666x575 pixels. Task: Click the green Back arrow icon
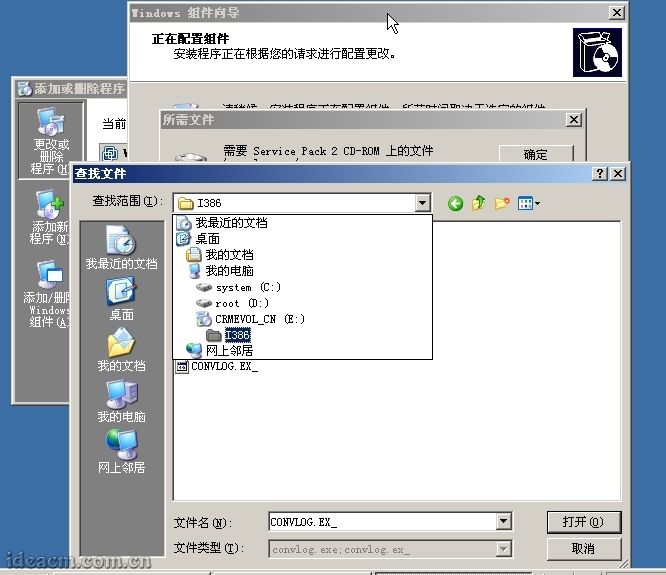(x=455, y=203)
